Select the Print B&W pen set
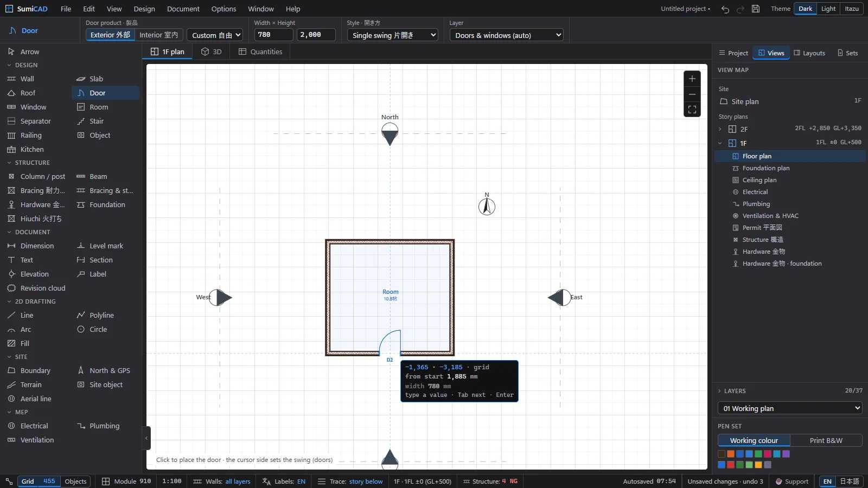 tap(826, 440)
